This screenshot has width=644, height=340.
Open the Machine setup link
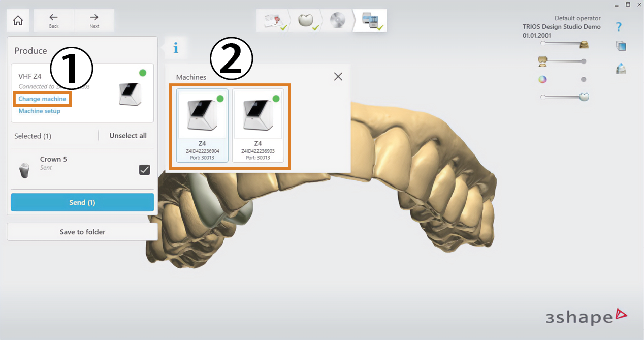39,111
